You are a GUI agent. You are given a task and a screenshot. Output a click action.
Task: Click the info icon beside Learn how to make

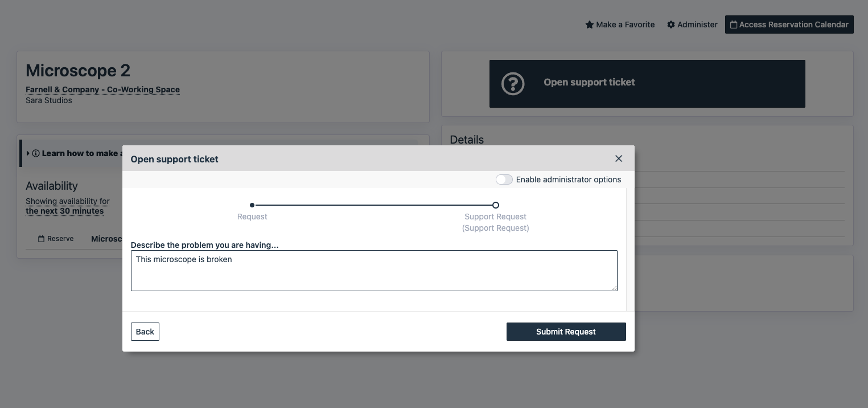[x=36, y=153]
